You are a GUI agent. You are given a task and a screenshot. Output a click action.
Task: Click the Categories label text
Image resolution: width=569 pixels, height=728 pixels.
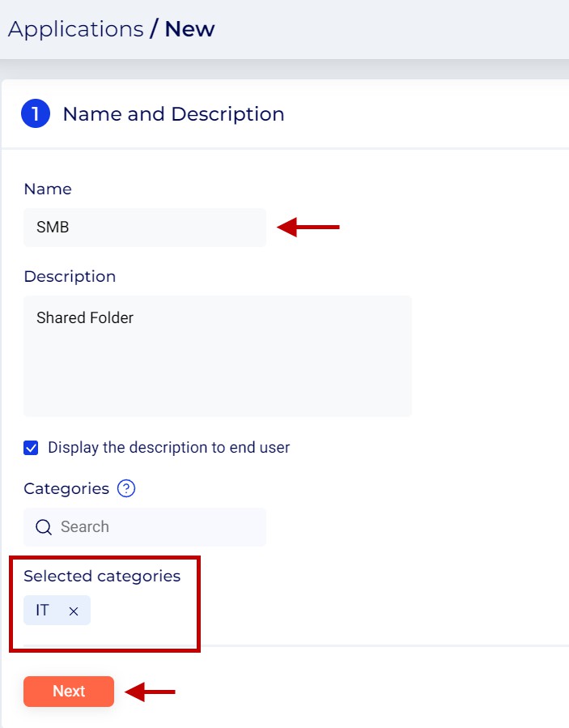coord(66,489)
